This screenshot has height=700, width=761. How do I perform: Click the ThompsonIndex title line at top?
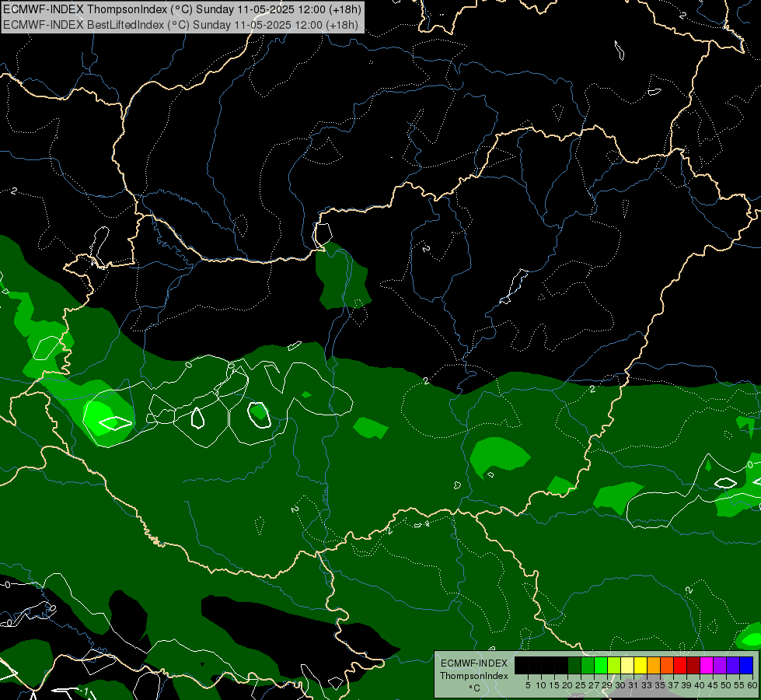(182, 9)
